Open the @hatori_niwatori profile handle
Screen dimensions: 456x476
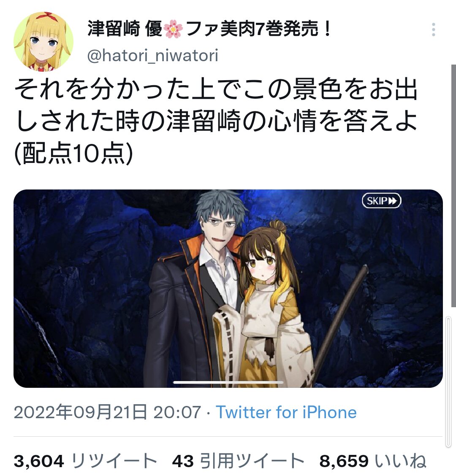[x=152, y=56]
